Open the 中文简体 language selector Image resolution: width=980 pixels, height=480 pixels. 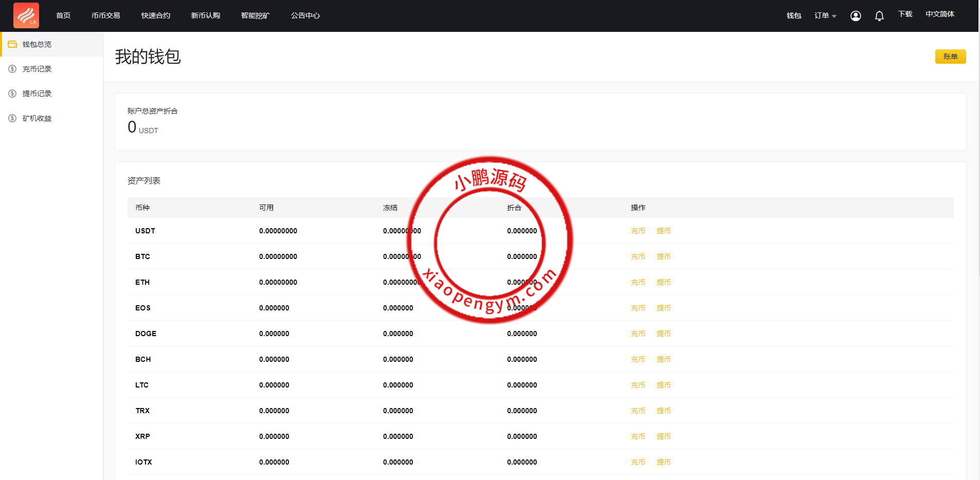coord(940,14)
